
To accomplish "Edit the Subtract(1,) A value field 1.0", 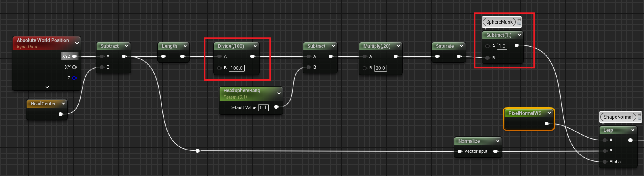I will tap(502, 46).
